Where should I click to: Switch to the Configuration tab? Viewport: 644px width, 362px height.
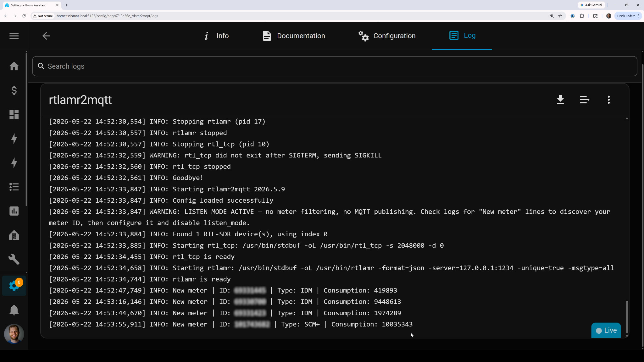(387, 36)
